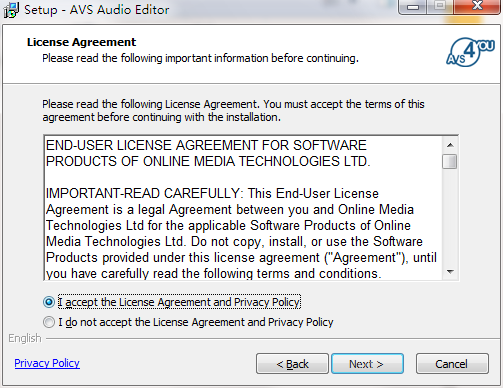Image resolution: width=503 pixels, height=388 pixels.
Task: Open the Privacy Policy link
Action: tap(47, 363)
